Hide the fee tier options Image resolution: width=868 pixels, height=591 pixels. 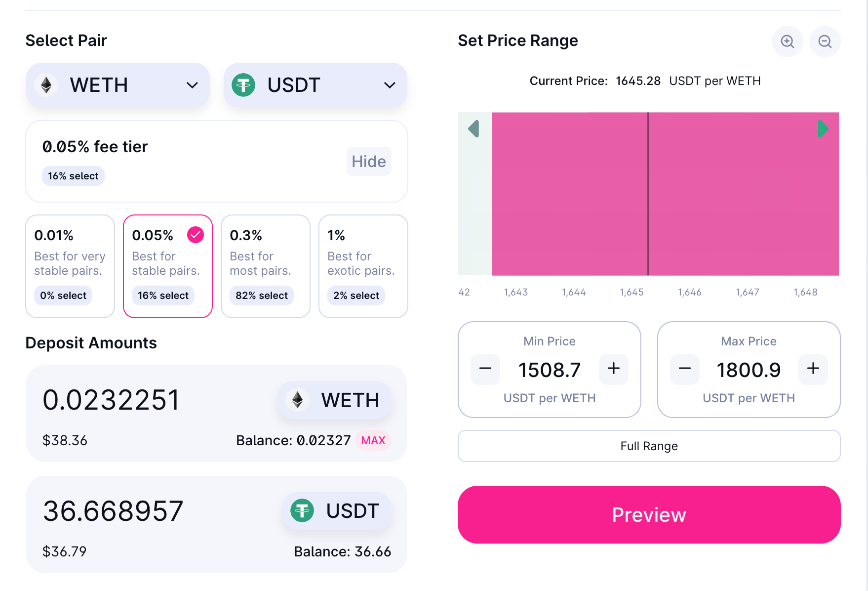pos(368,162)
